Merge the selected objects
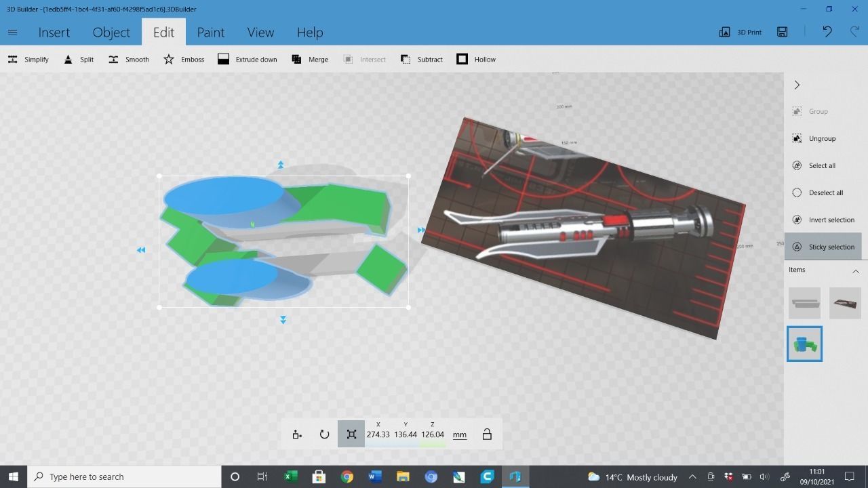Image resolution: width=868 pixels, height=488 pixels. pos(309,59)
